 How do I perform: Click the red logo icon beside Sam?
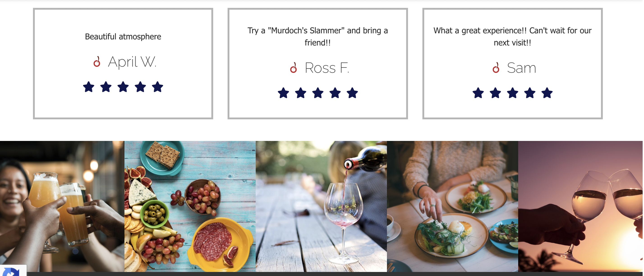pos(496,68)
